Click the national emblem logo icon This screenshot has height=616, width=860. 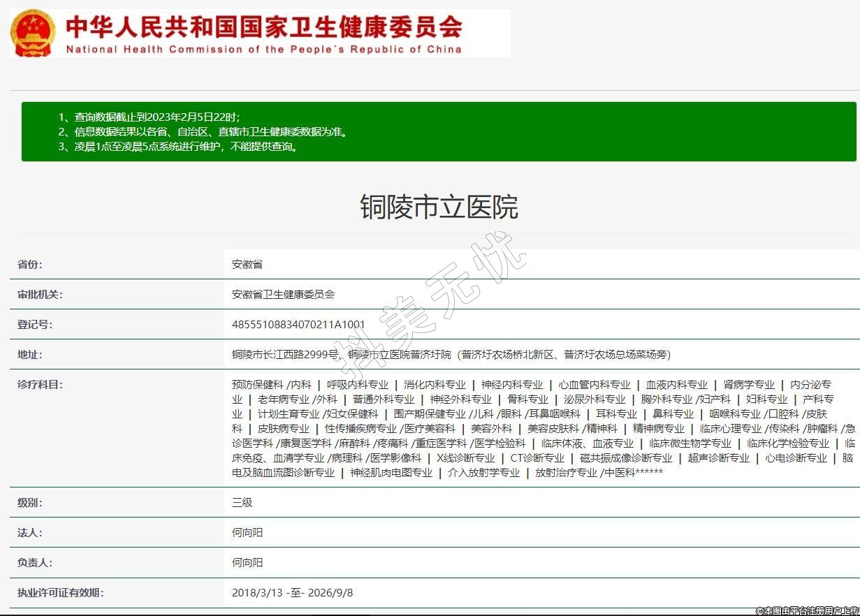pyautogui.click(x=33, y=33)
